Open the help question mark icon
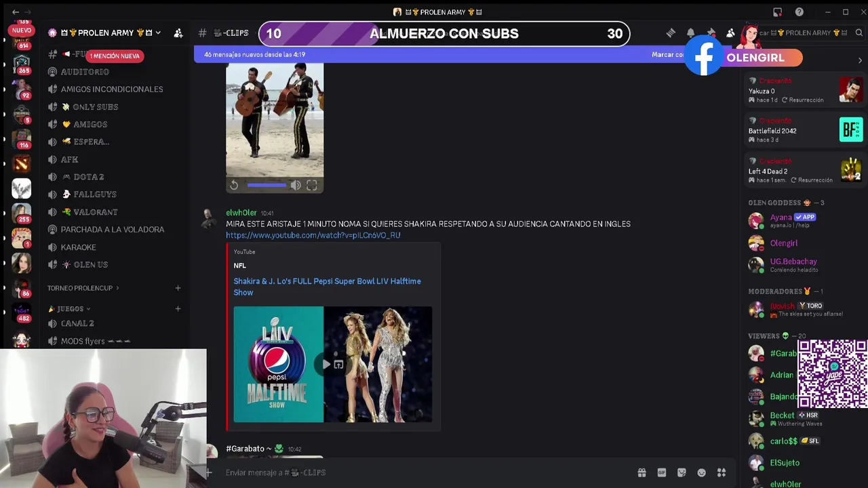This screenshot has height=488, width=868. [800, 12]
